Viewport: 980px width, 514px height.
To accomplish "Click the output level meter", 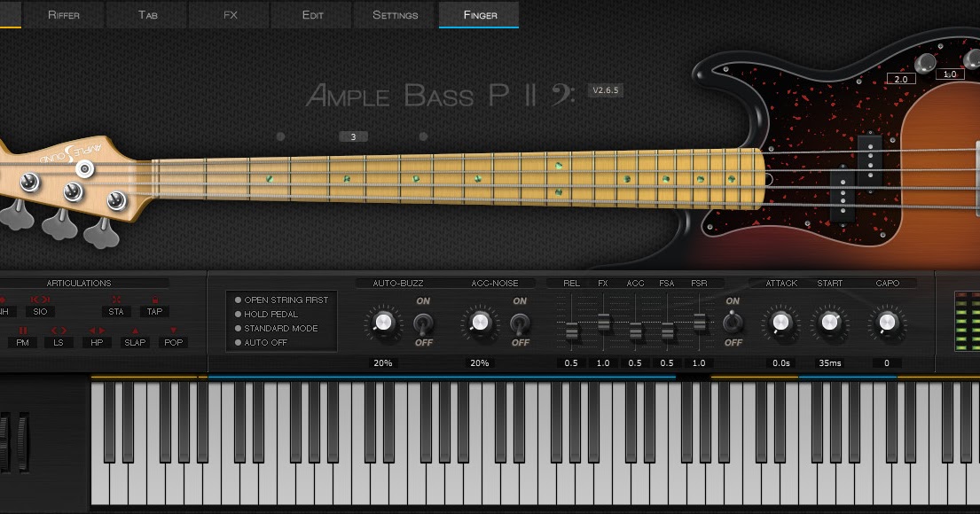I will 967,322.
